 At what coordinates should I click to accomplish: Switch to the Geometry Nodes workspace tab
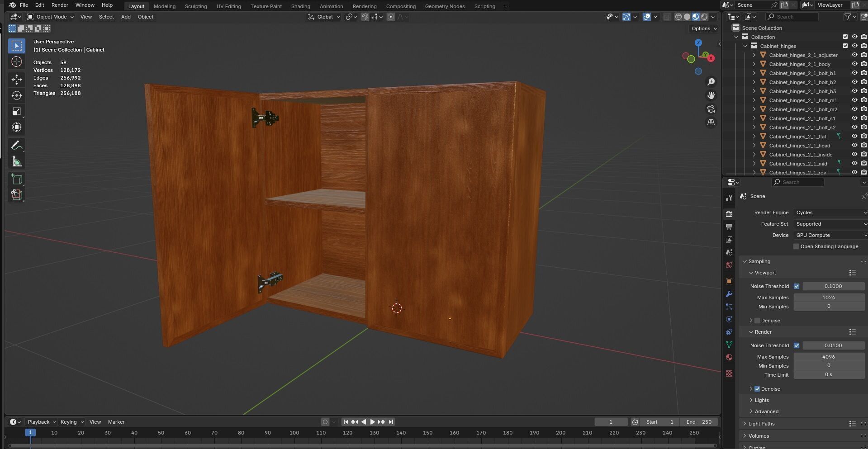coord(445,6)
